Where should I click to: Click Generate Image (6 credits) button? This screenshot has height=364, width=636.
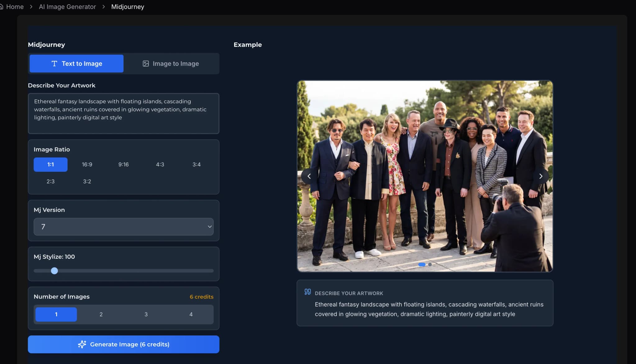tap(123, 344)
